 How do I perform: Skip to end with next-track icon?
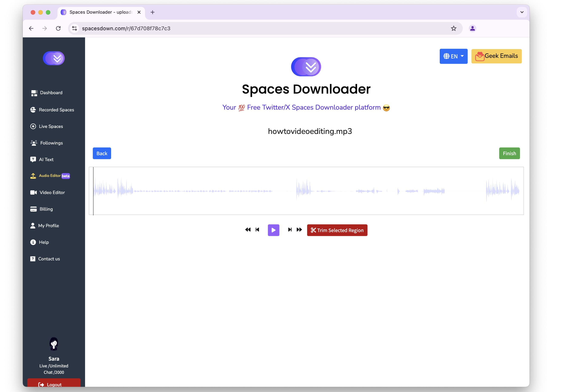290,230
